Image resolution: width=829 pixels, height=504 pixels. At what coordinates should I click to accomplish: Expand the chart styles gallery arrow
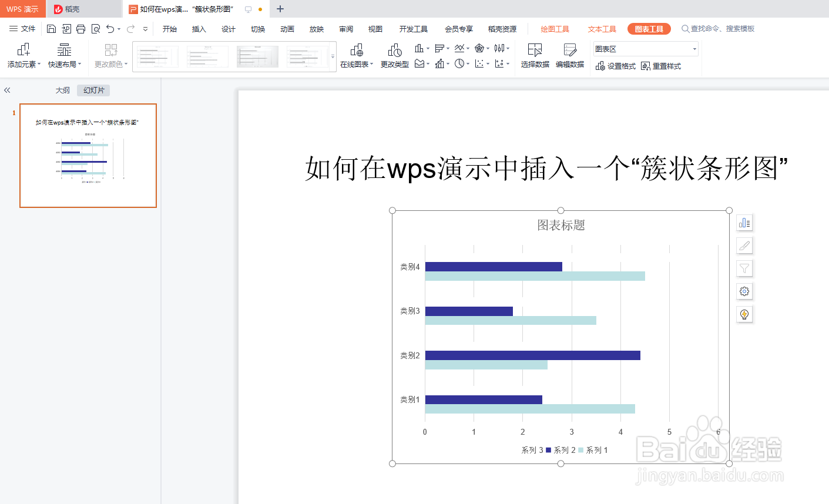(x=333, y=56)
